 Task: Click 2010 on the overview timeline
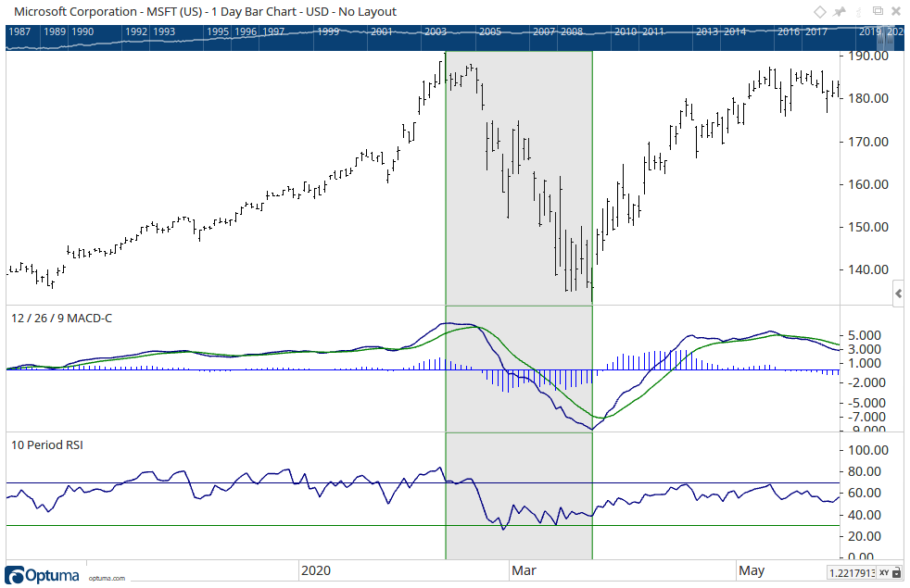626,31
